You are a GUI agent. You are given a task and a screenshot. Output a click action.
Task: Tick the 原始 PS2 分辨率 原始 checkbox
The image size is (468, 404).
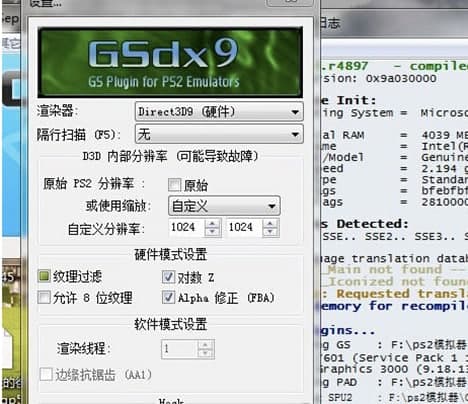tap(174, 185)
